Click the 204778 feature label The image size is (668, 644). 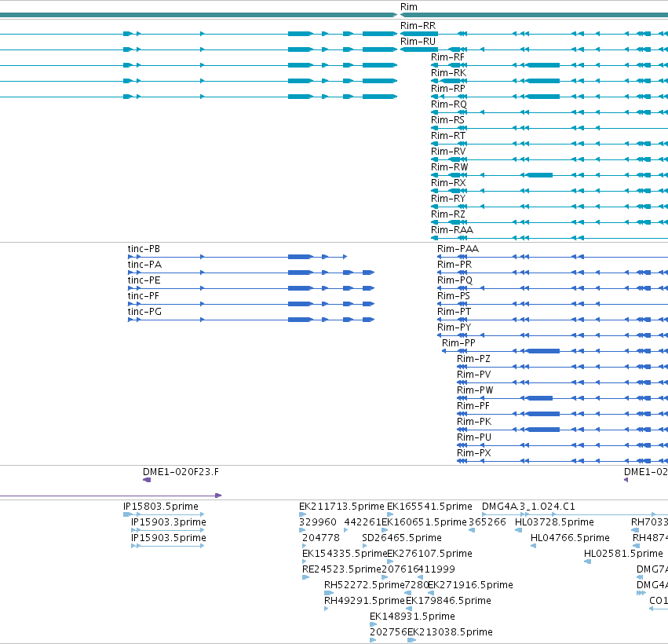(x=321, y=538)
